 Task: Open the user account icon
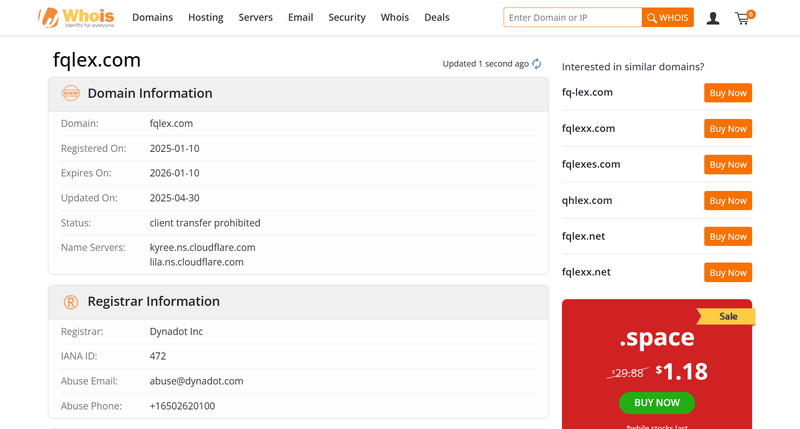click(x=713, y=18)
